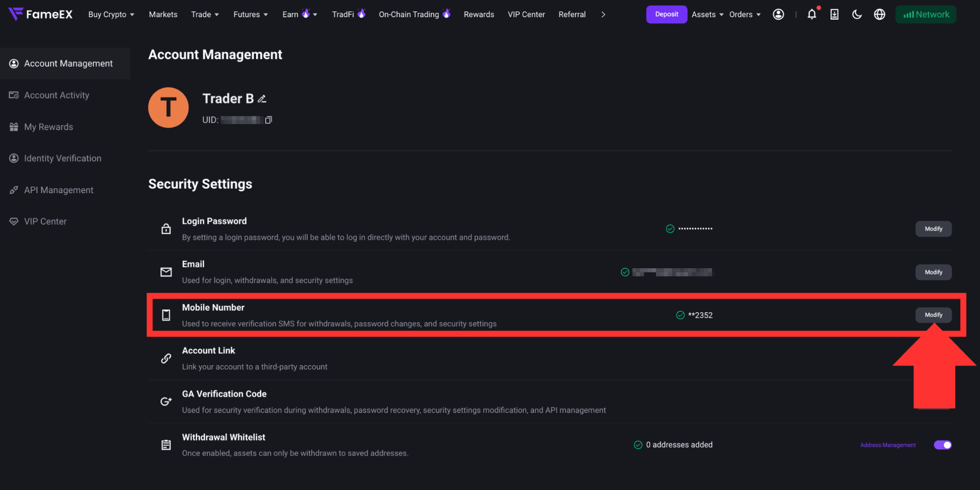
Task: Edit the Trader B nickname pencil icon
Action: coord(262,99)
